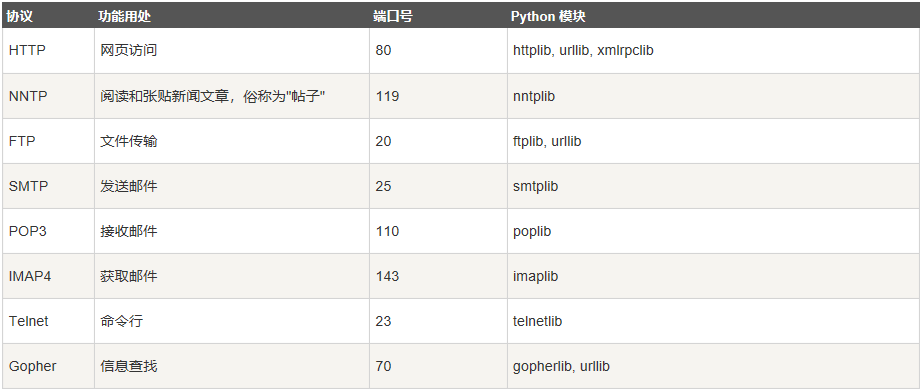
Task: Select the nntplib module cell
Action: pyautogui.click(x=714, y=96)
